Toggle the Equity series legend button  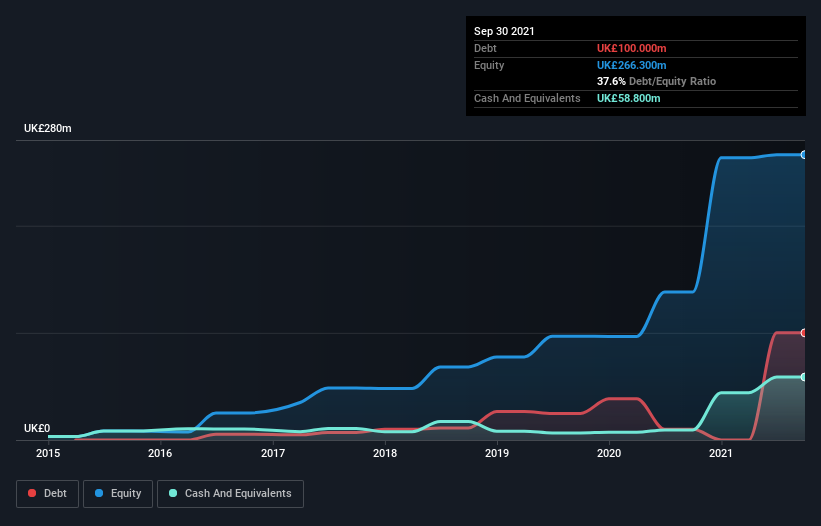point(118,494)
